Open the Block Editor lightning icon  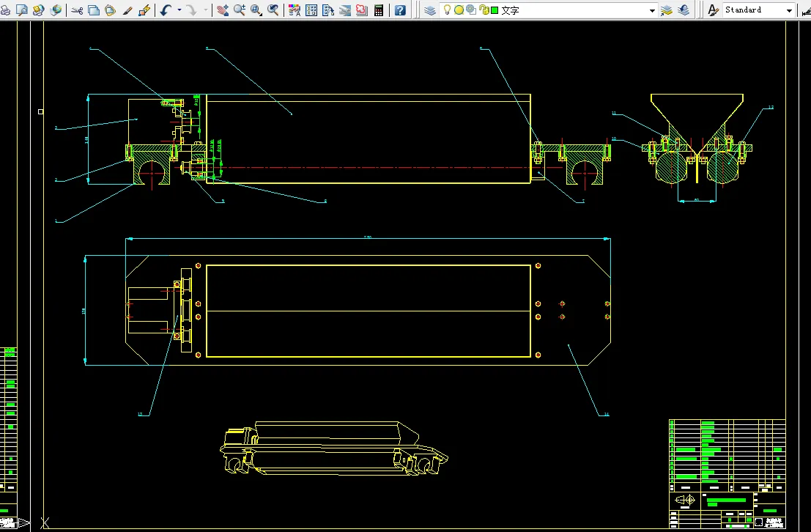144,10
